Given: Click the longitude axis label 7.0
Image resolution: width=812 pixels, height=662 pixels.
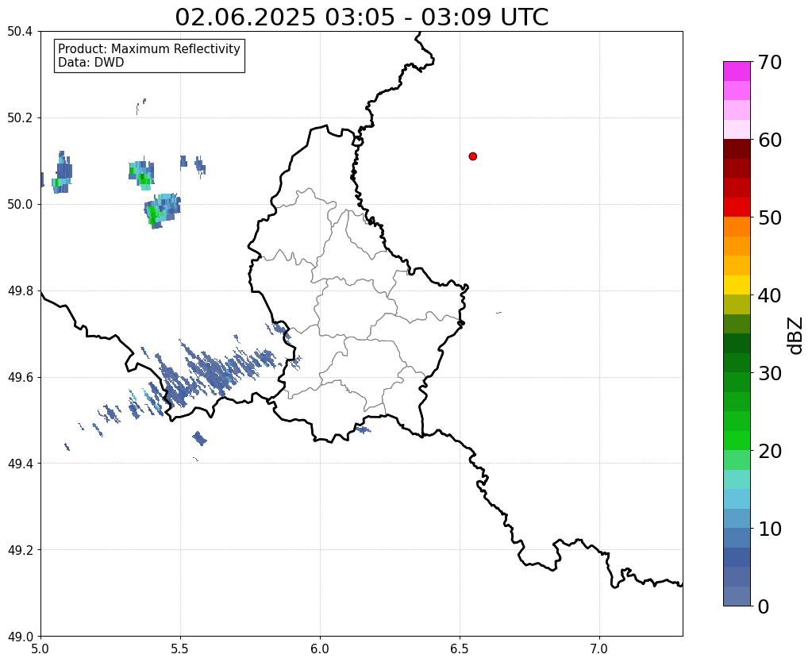Looking at the screenshot, I should click(599, 649).
